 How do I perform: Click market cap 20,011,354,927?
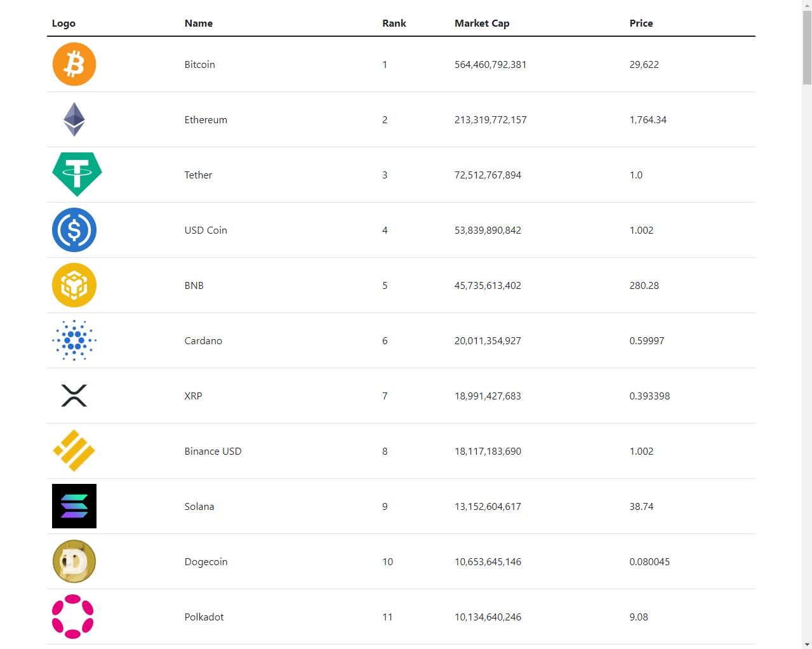click(488, 341)
